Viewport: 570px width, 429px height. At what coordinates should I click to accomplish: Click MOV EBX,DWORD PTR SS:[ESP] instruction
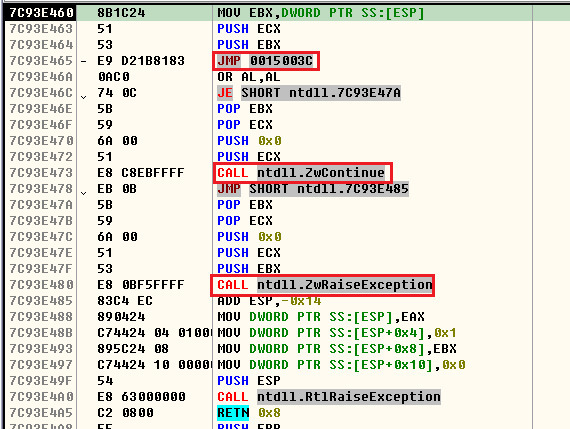[321, 13]
